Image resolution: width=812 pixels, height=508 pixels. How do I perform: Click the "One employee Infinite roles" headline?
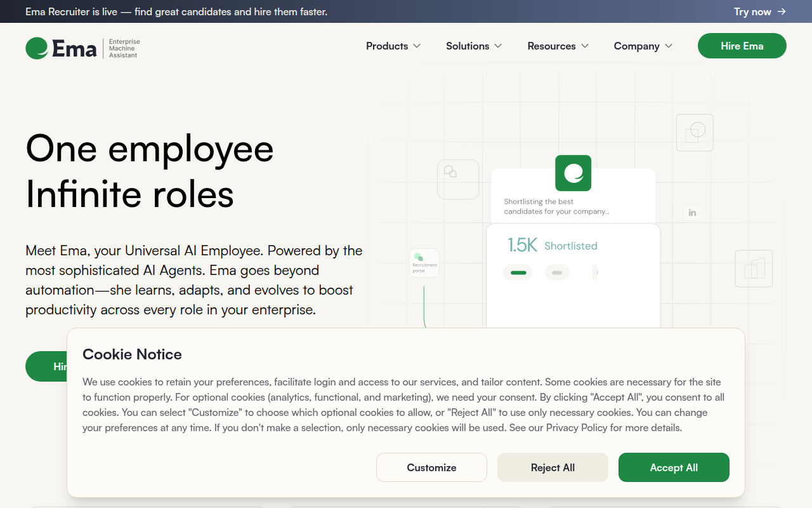pos(150,171)
